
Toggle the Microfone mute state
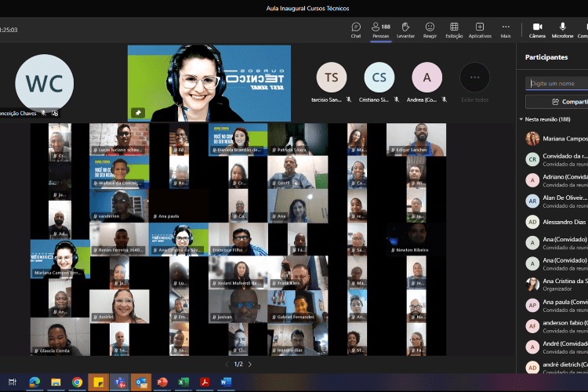[562, 29]
